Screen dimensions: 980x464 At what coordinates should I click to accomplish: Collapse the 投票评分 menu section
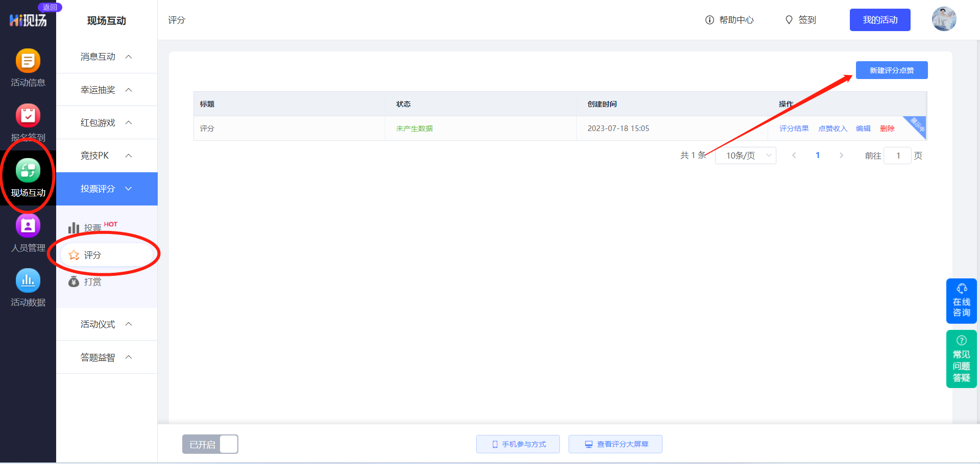(x=107, y=189)
